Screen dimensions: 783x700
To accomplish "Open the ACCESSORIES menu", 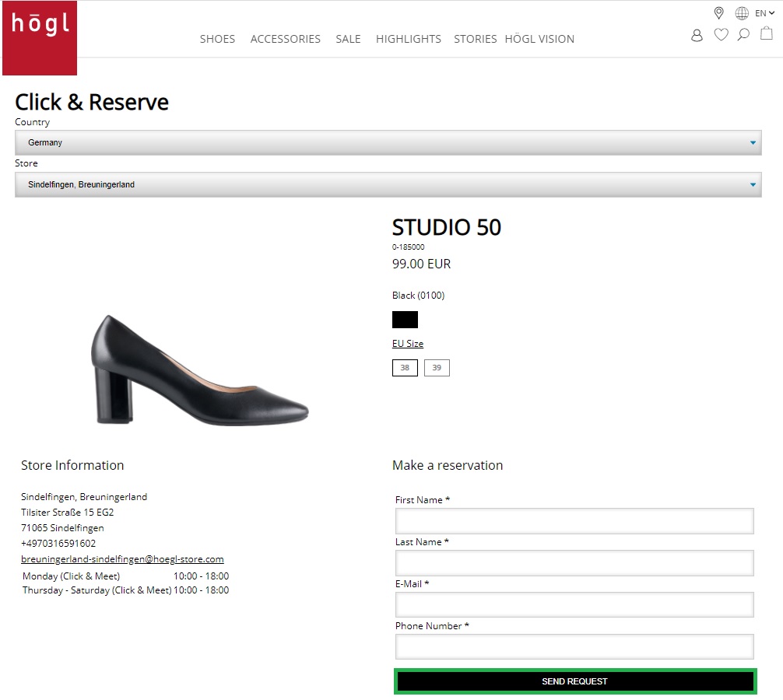I will pos(285,39).
